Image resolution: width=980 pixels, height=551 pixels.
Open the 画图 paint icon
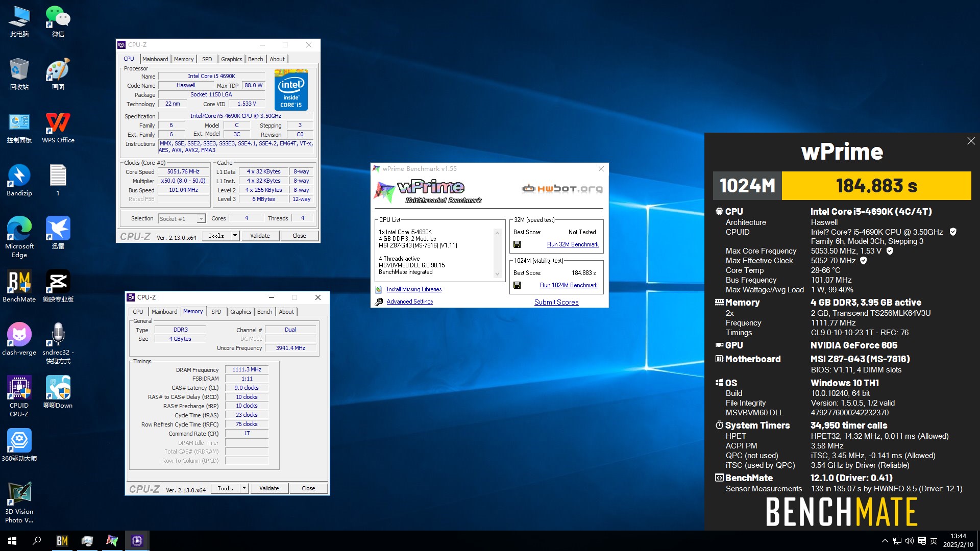click(58, 74)
